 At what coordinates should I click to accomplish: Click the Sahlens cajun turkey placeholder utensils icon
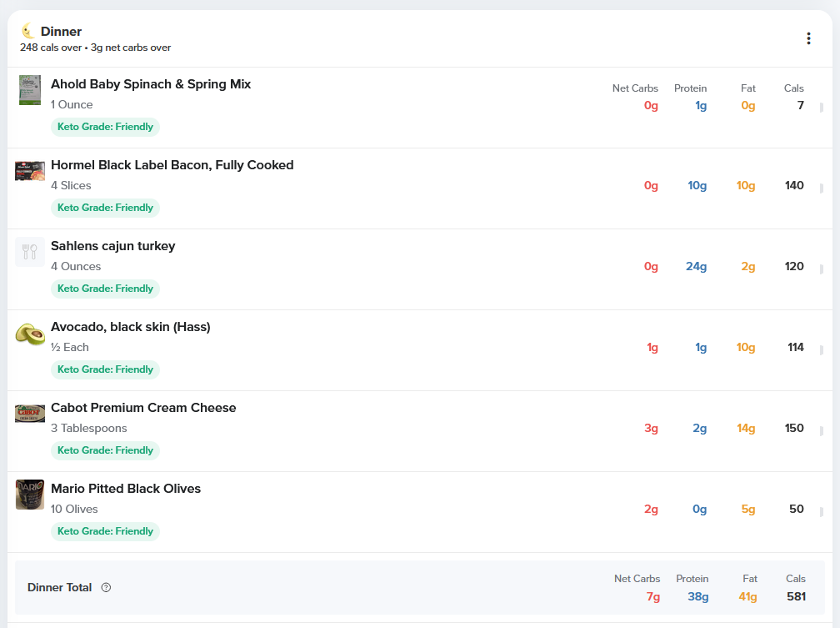[x=30, y=252]
